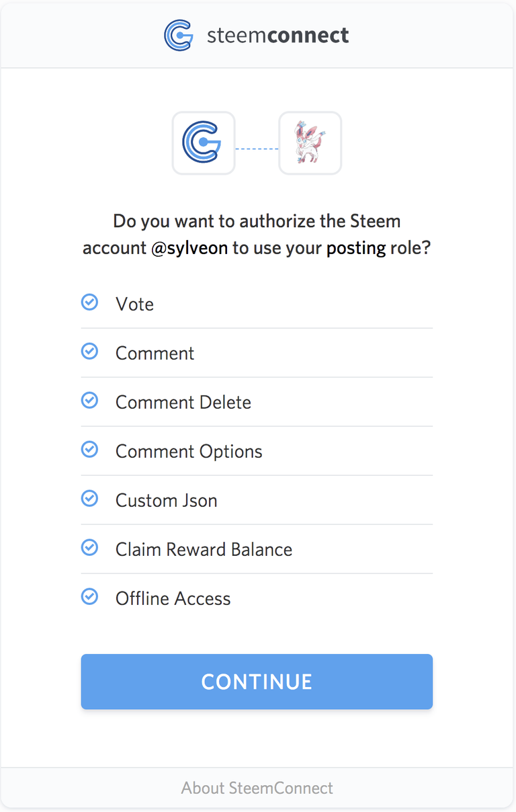Click the Offline Access check icon
The height and width of the screenshot is (812, 516).
click(x=89, y=597)
